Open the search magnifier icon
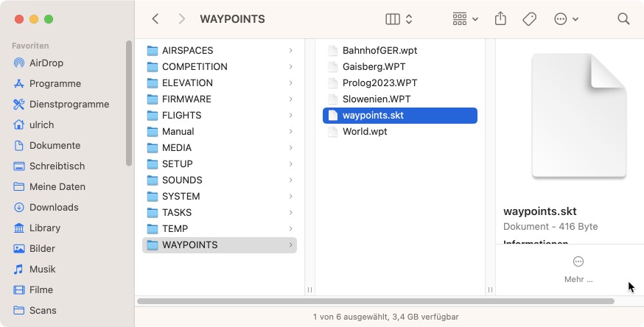This screenshot has width=644, height=327. [x=623, y=19]
